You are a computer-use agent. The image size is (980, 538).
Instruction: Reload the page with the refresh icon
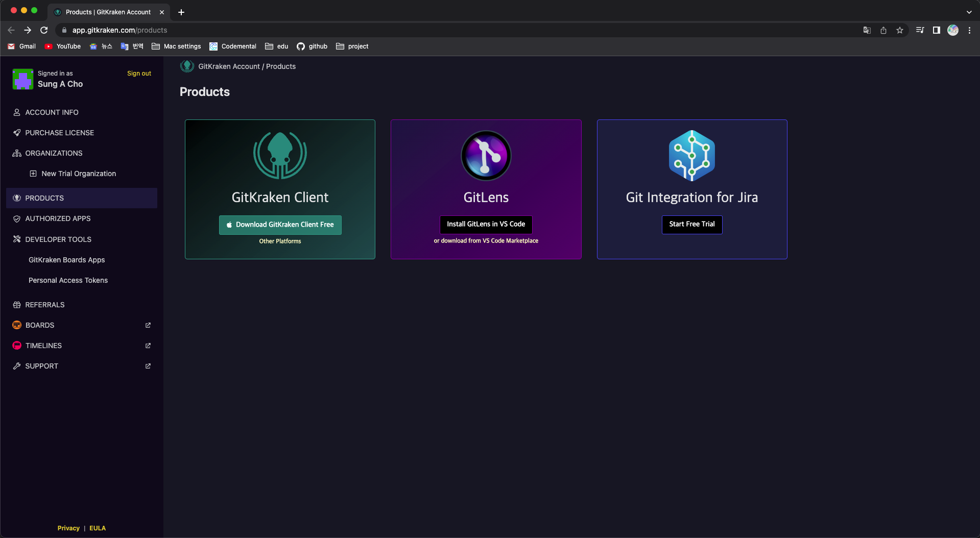(44, 30)
